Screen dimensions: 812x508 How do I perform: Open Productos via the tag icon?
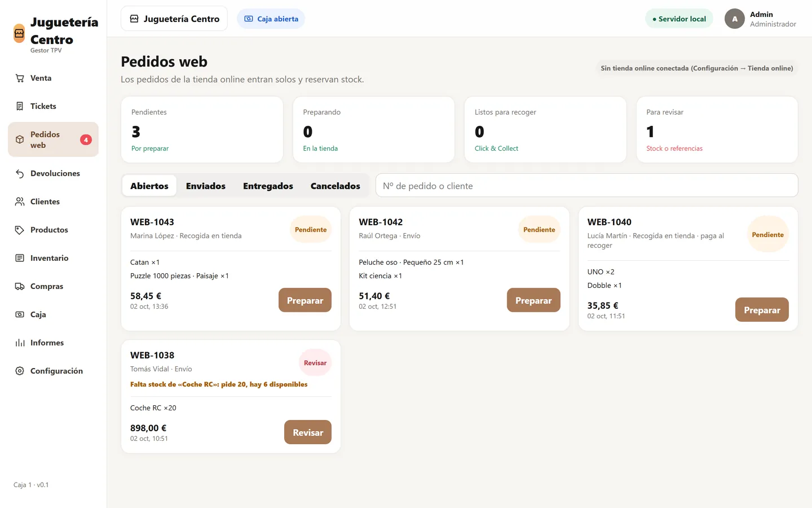(20, 230)
